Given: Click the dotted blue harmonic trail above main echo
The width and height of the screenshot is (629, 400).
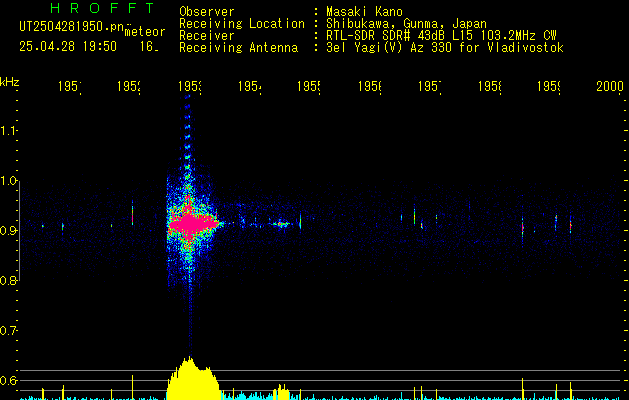Looking at the screenshot, I should coord(187,138).
